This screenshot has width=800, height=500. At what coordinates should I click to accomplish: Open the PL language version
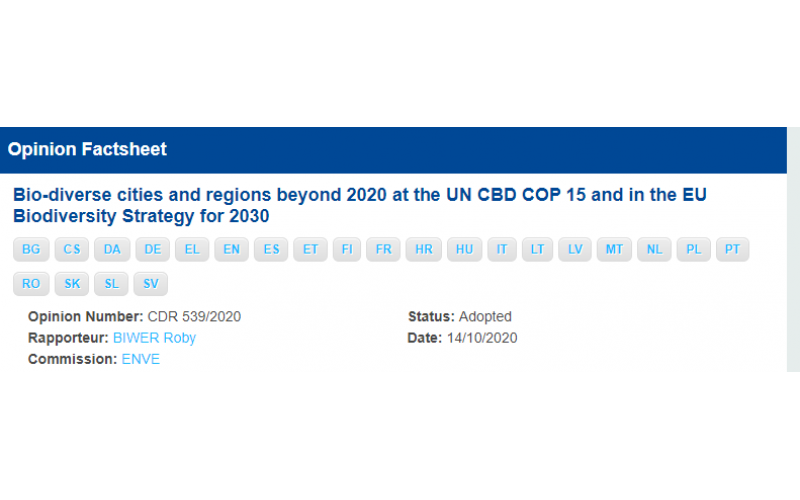pyautogui.click(x=693, y=249)
